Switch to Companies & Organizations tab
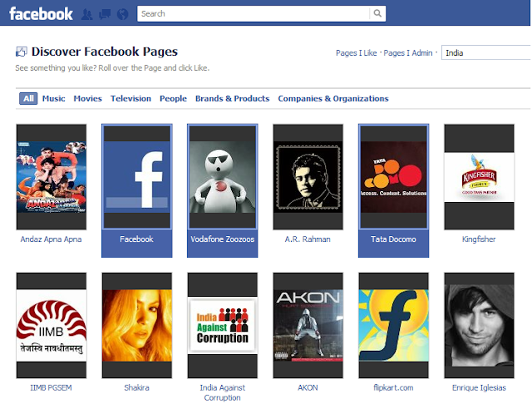 click(x=333, y=98)
